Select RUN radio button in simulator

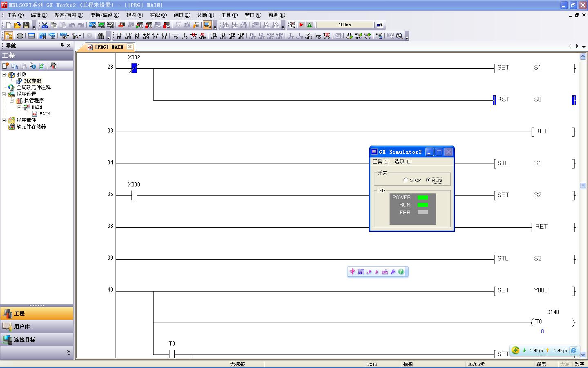point(428,180)
